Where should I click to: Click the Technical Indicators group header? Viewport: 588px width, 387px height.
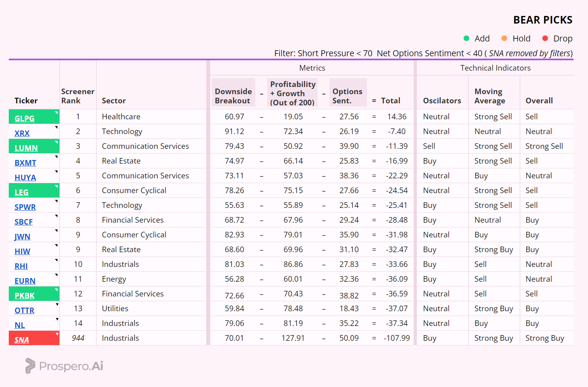coord(495,68)
